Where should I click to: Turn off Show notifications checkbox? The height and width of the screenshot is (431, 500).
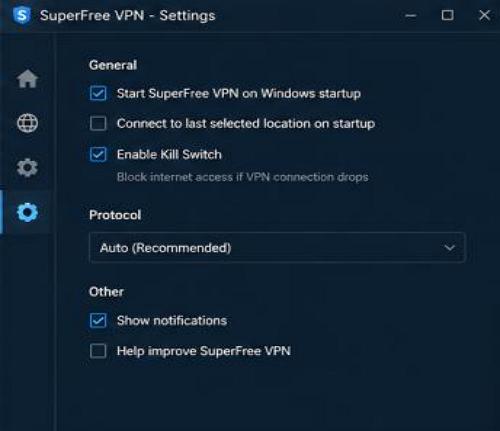pos(98,320)
